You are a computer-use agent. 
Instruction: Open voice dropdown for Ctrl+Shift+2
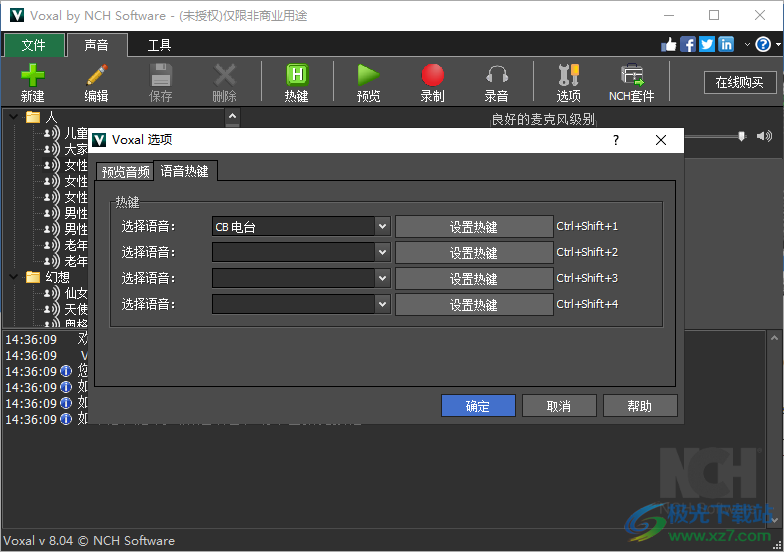pos(382,252)
